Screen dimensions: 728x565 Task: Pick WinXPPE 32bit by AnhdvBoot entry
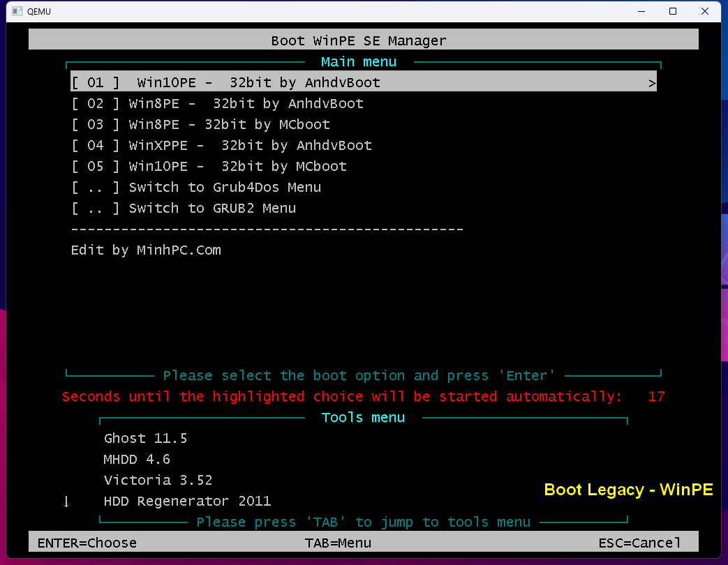(221, 145)
